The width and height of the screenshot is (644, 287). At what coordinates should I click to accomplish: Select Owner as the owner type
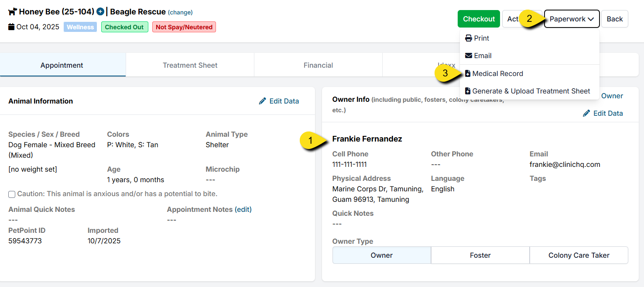381,256
